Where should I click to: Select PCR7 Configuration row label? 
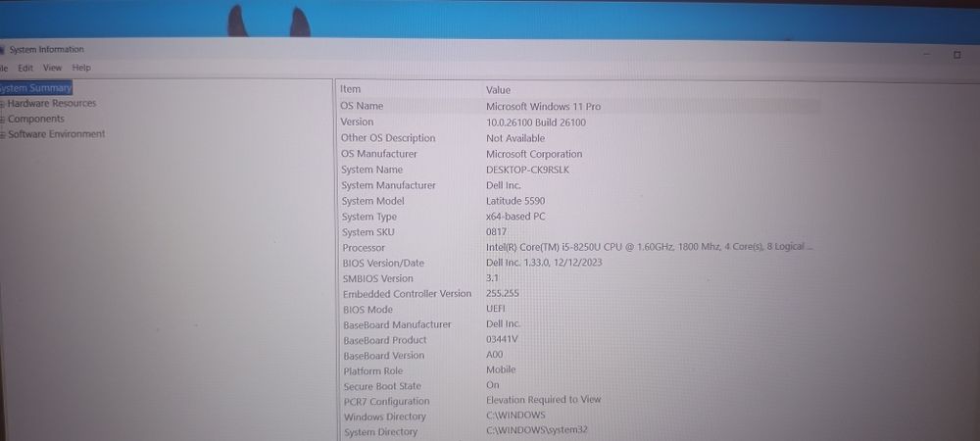pyautogui.click(x=387, y=401)
